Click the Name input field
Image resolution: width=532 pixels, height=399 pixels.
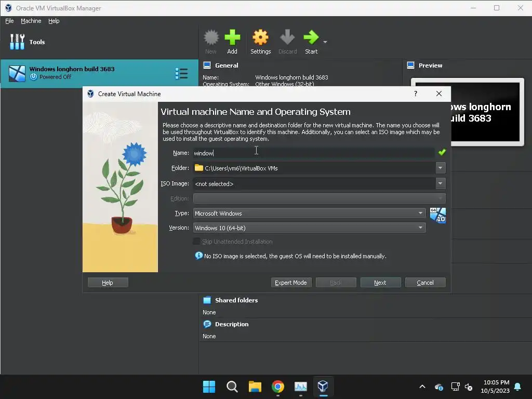(x=314, y=153)
